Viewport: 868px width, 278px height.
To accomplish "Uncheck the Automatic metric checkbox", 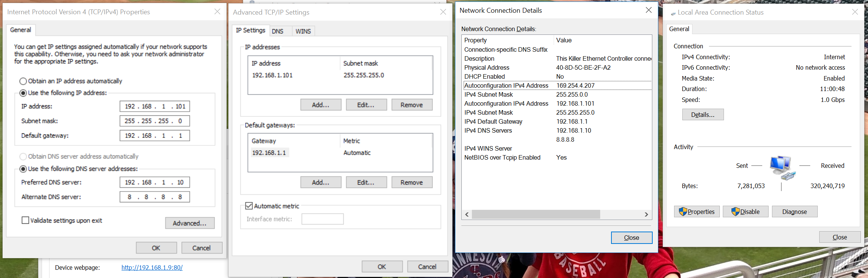I will point(249,206).
